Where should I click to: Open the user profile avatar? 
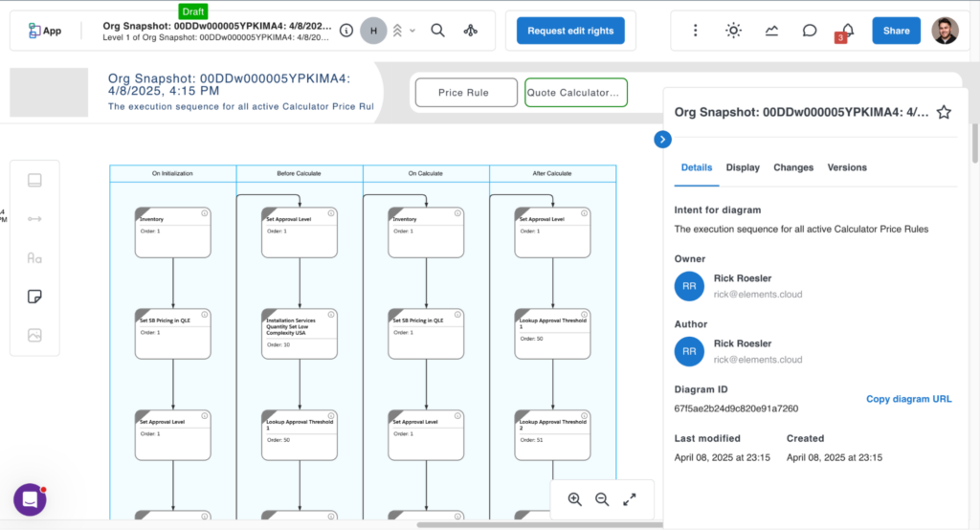coord(945,31)
